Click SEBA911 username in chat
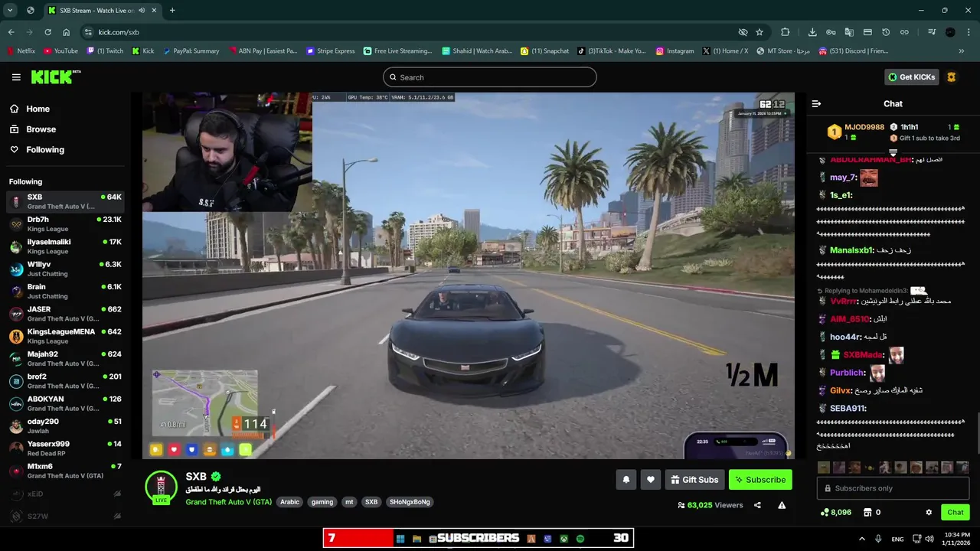Viewport: 980px width, 551px height. point(848,409)
